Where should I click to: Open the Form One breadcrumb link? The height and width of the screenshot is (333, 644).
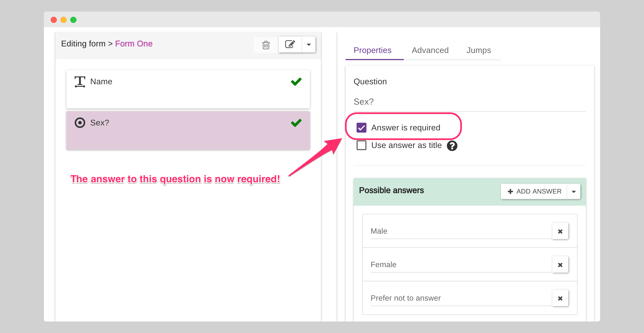point(134,44)
